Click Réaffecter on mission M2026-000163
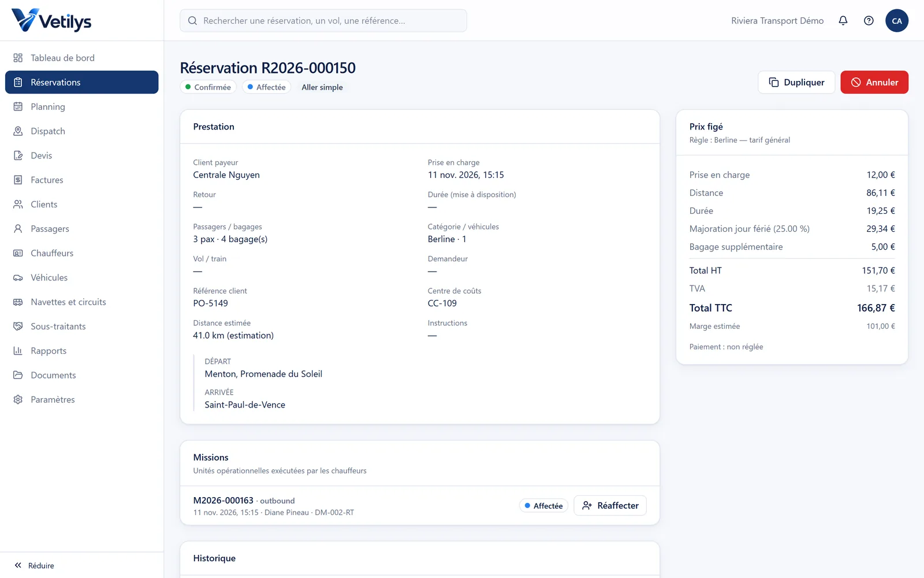 [610, 505]
